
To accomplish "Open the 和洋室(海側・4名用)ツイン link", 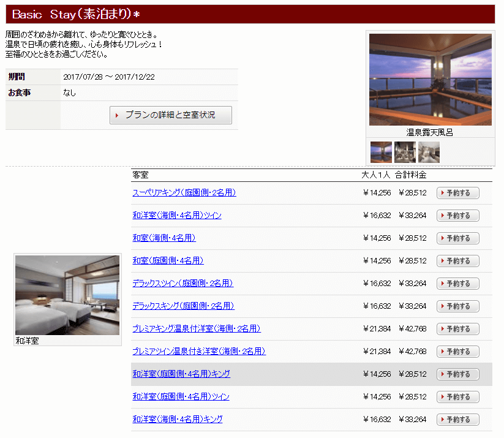I will point(177,216).
